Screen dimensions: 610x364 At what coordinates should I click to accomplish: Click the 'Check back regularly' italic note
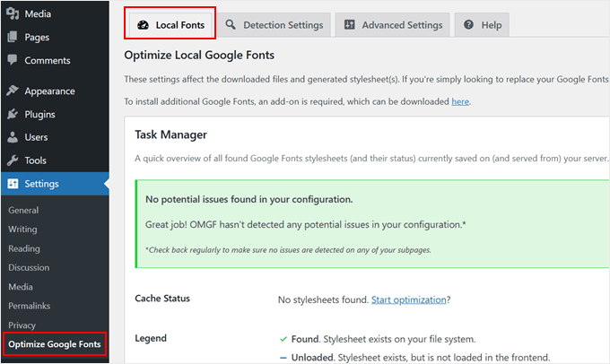[288, 250]
